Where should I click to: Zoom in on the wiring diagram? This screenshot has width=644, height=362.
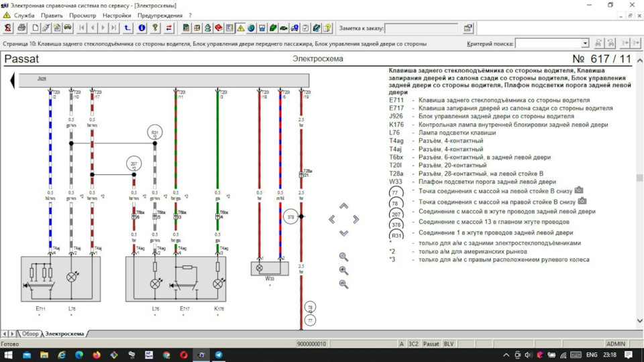tap(343, 270)
